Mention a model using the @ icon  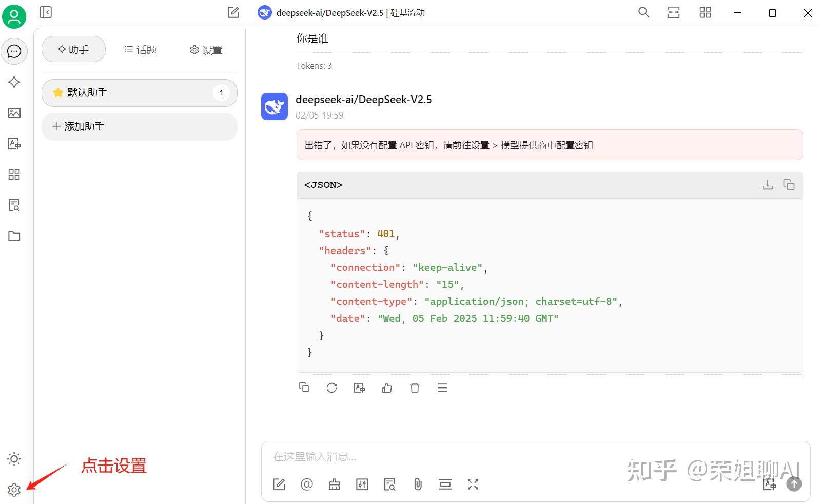click(307, 484)
